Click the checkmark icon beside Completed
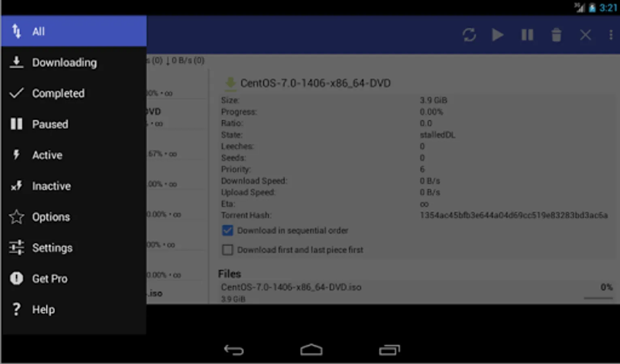This screenshot has height=364, width=620. coord(16,93)
